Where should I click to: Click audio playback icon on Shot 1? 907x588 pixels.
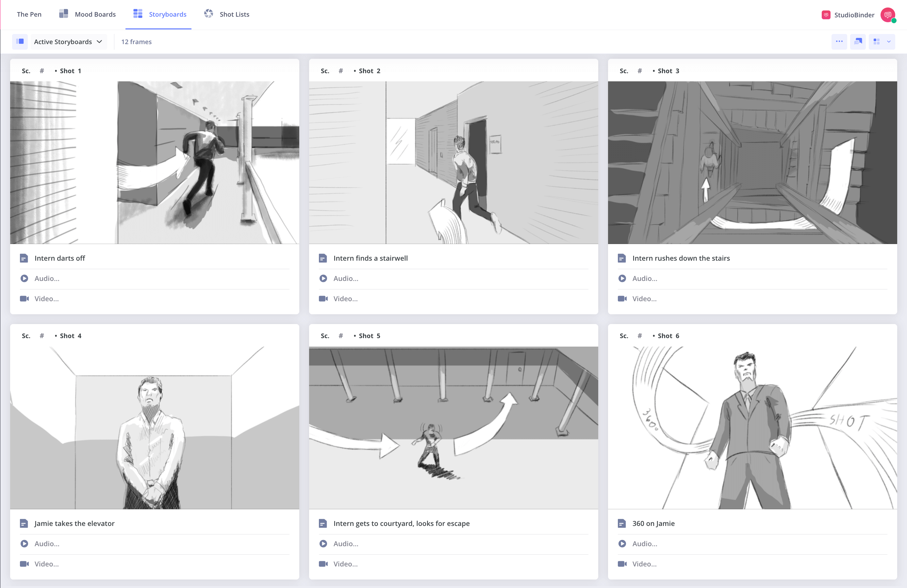[x=24, y=278]
